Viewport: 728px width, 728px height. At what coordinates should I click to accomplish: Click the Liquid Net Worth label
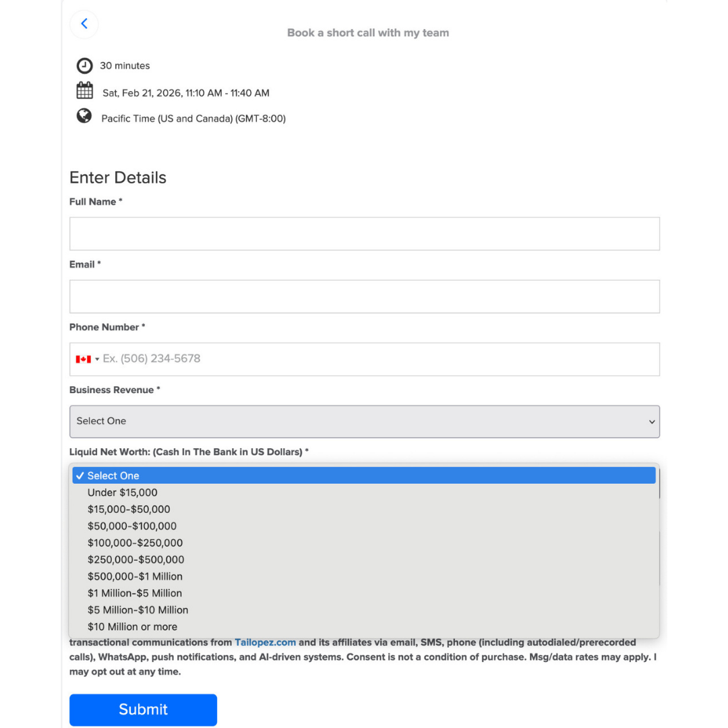coord(189,452)
